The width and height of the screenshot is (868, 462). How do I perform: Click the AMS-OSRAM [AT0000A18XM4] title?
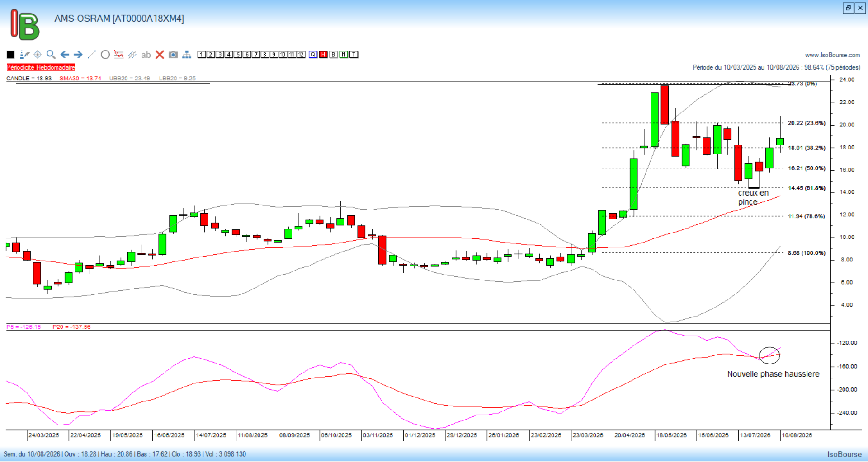click(x=119, y=19)
